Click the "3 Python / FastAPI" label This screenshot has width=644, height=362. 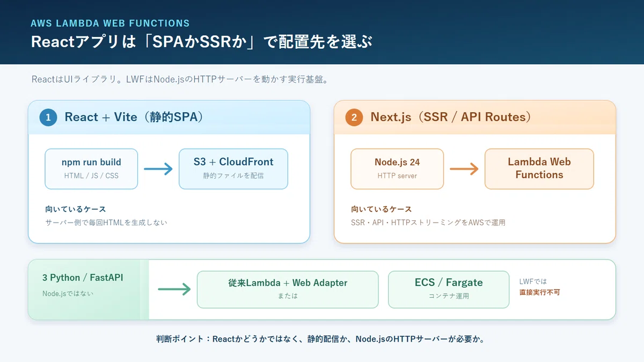tap(83, 278)
